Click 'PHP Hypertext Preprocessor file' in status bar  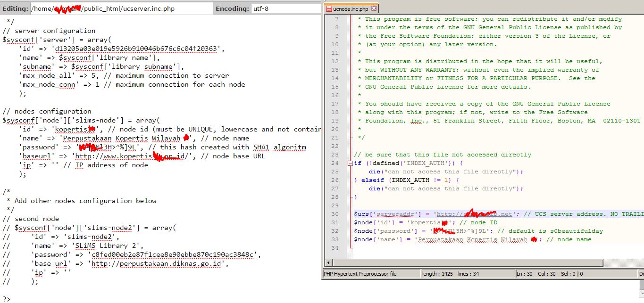360,274
